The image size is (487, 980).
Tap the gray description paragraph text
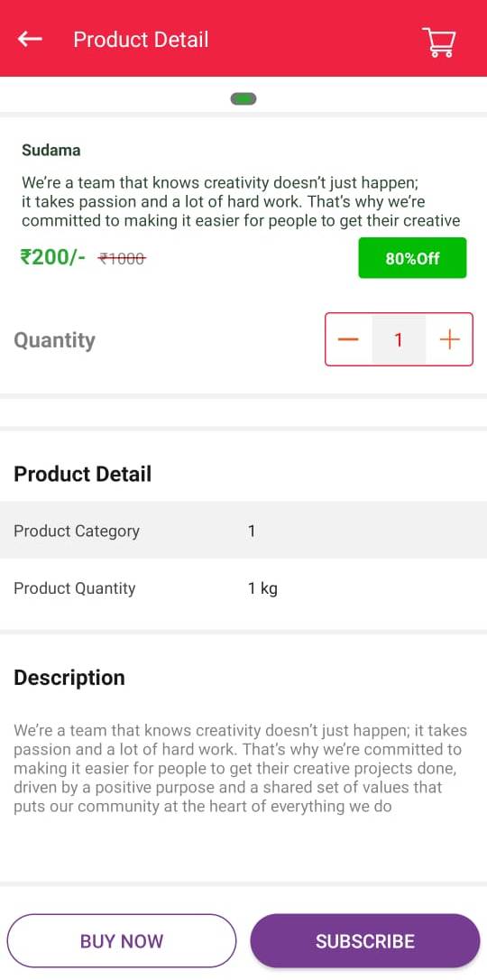click(241, 768)
